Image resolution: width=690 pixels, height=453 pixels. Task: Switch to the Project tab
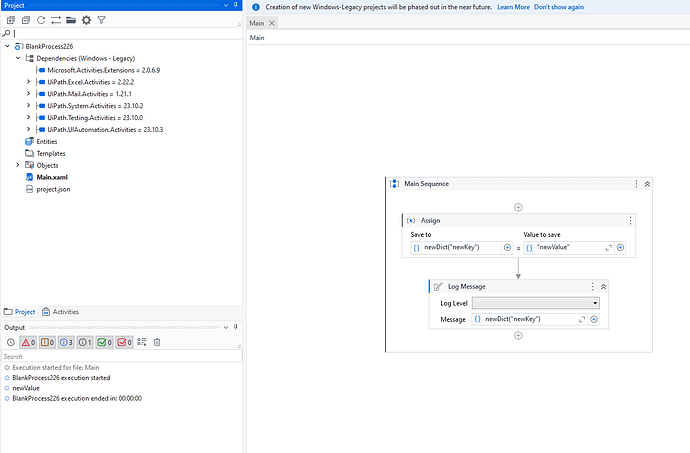[20, 312]
